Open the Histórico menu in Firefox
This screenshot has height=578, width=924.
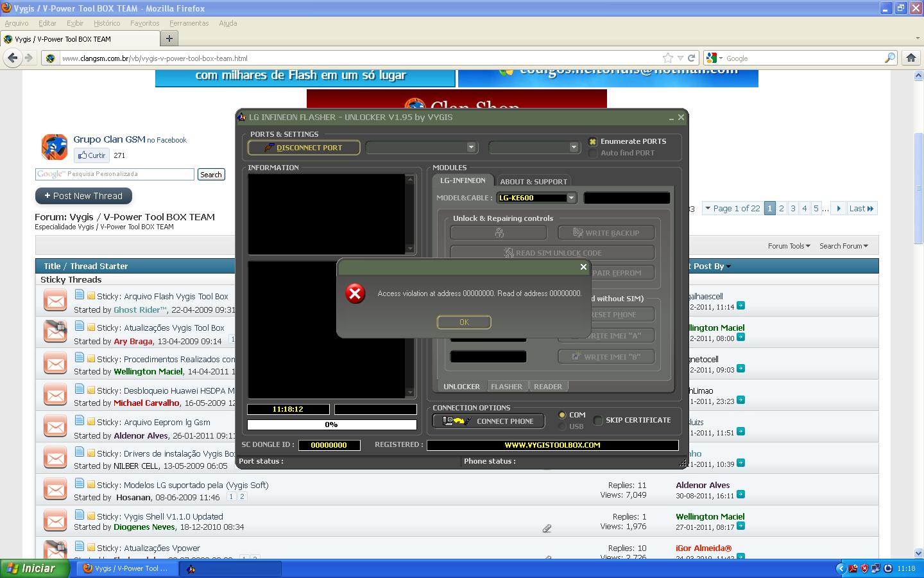pos(107,23)
